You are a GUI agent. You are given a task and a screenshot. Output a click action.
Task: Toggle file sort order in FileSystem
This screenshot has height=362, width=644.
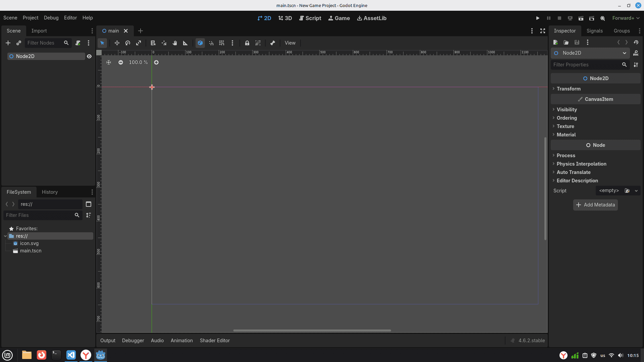89,215
